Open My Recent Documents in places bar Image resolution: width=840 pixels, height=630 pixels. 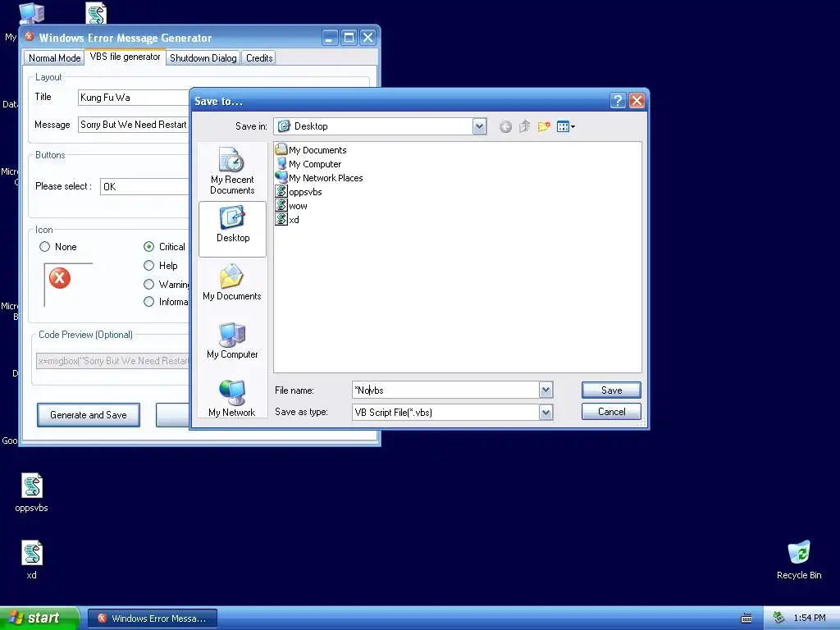coord(232,171)
